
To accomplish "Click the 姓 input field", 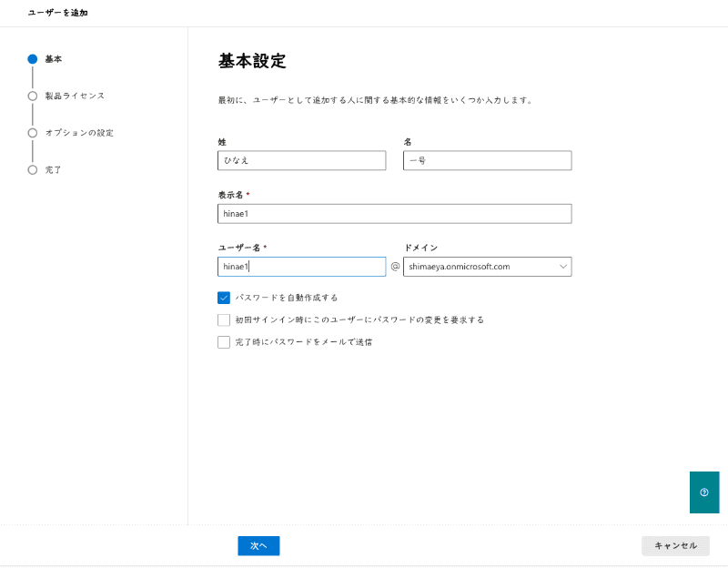I will click(301, 160).
